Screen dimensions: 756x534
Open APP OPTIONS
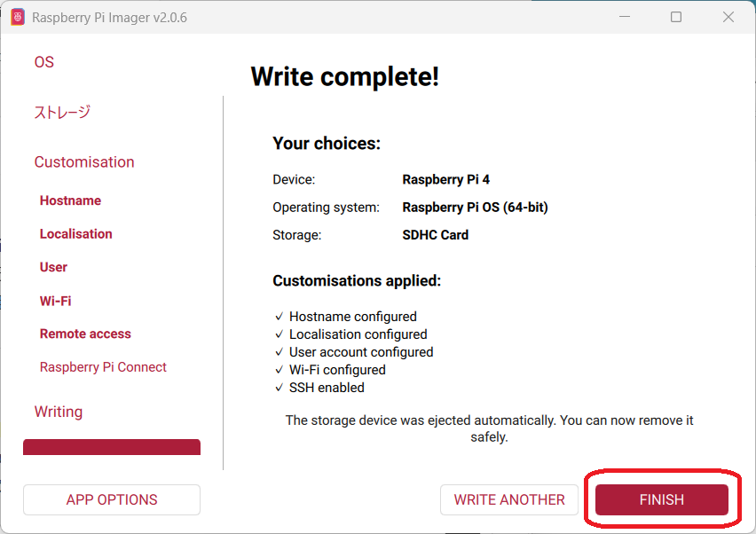tap(112, 500)
